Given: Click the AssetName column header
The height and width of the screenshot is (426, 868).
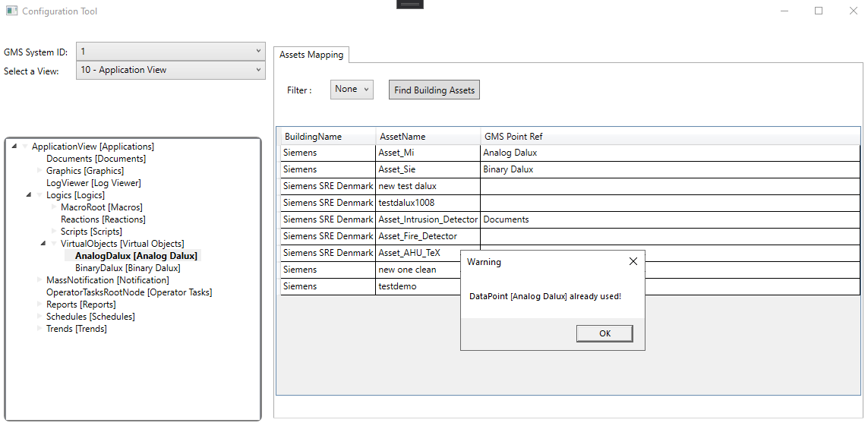Looking at the screenshot, I should coord(402,137).
